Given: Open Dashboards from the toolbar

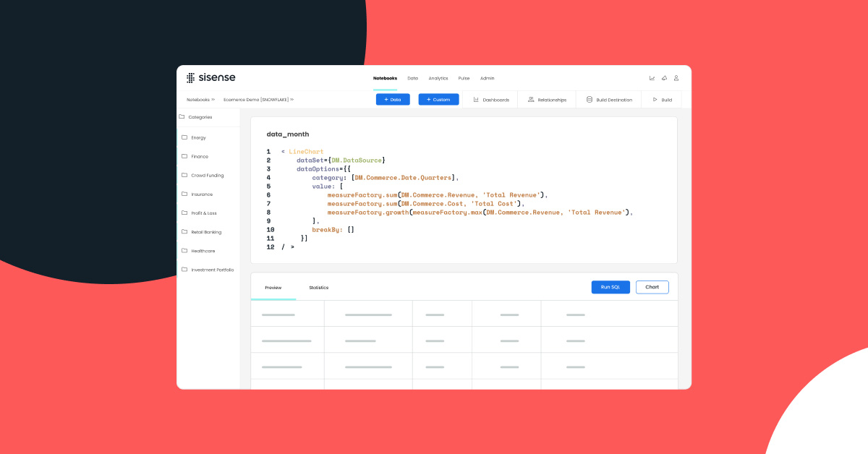Looking at the screenshot, I should (491, 100).
